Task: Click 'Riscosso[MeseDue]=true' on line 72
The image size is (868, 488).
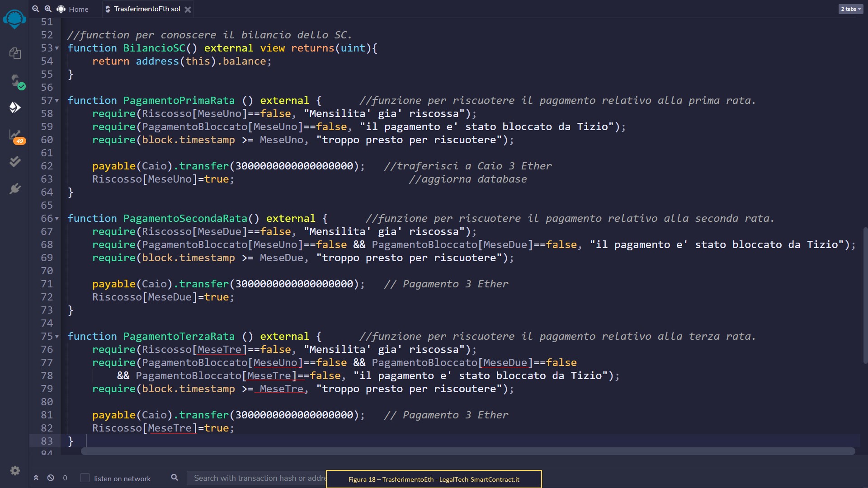Action: (163, 297)
